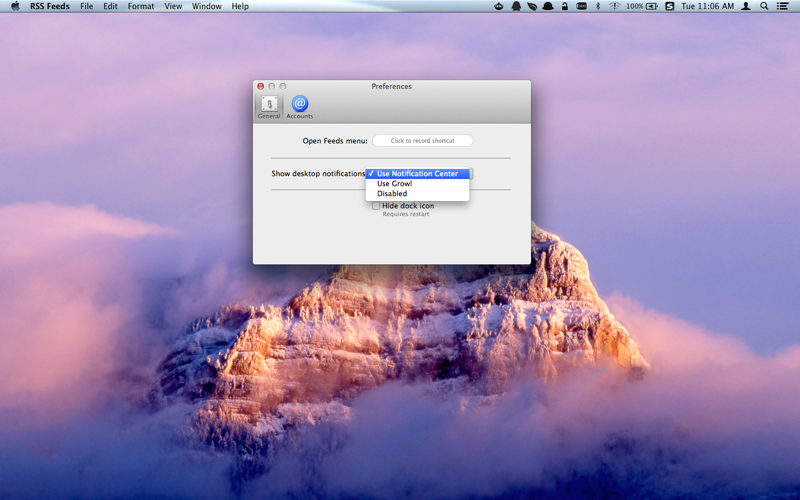Screen dimensions: 800x500
Task: Click the battery status indicator
Action: point(642,6)
